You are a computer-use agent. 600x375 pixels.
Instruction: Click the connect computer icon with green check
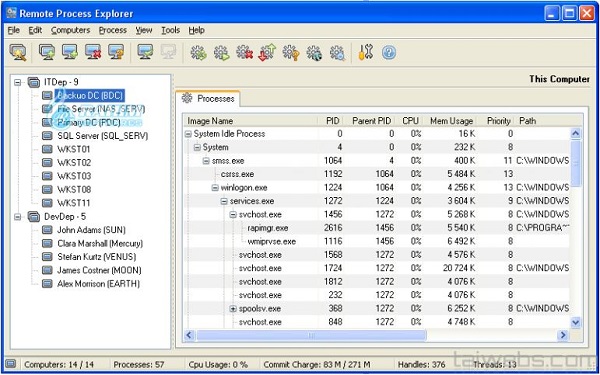pos(145,52)
